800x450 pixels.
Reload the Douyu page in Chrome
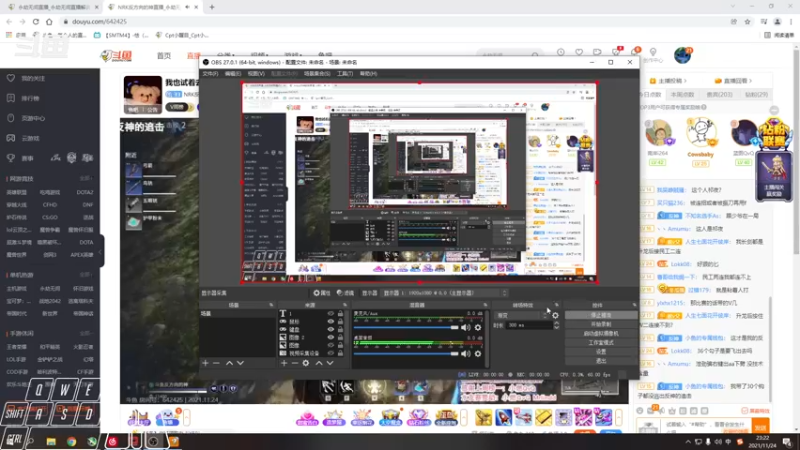pos(36,21)
